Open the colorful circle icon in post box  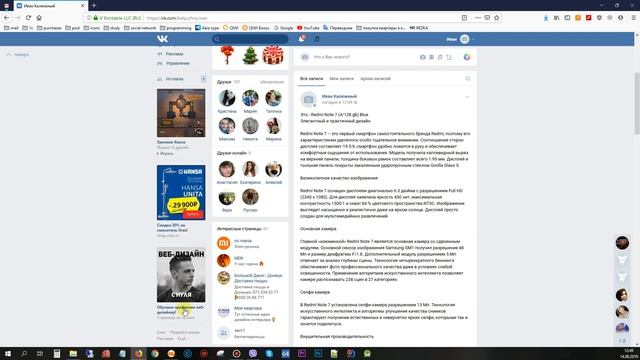pos(467,57)
